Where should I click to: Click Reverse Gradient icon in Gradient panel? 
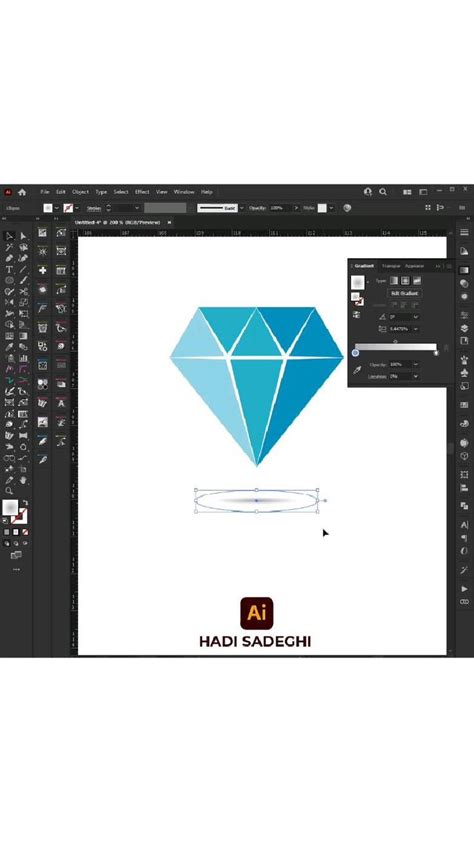pos(356,316)
